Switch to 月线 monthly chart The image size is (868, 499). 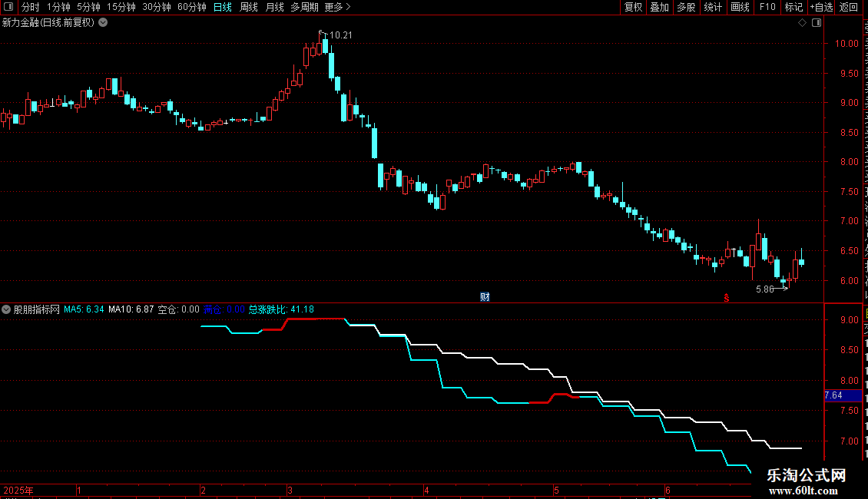click(274, 7)
